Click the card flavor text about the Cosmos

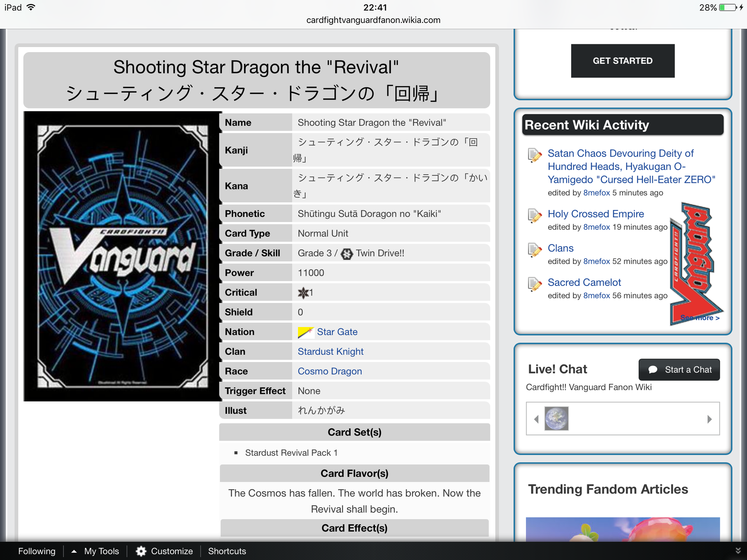tap(354, 501)
